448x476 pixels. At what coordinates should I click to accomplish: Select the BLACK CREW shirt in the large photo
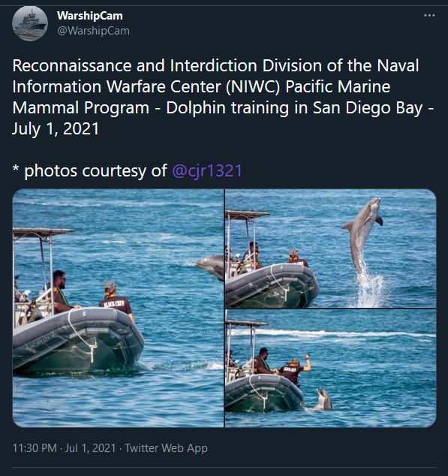(116, 306)
